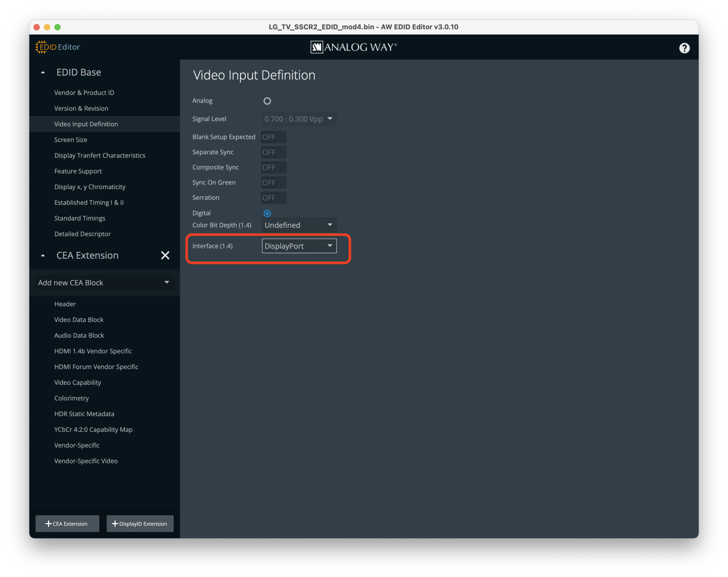This screenshot has width=728, height=577.
Task: Switch to the Vendor & Product ID page
Action: point(84,92)
